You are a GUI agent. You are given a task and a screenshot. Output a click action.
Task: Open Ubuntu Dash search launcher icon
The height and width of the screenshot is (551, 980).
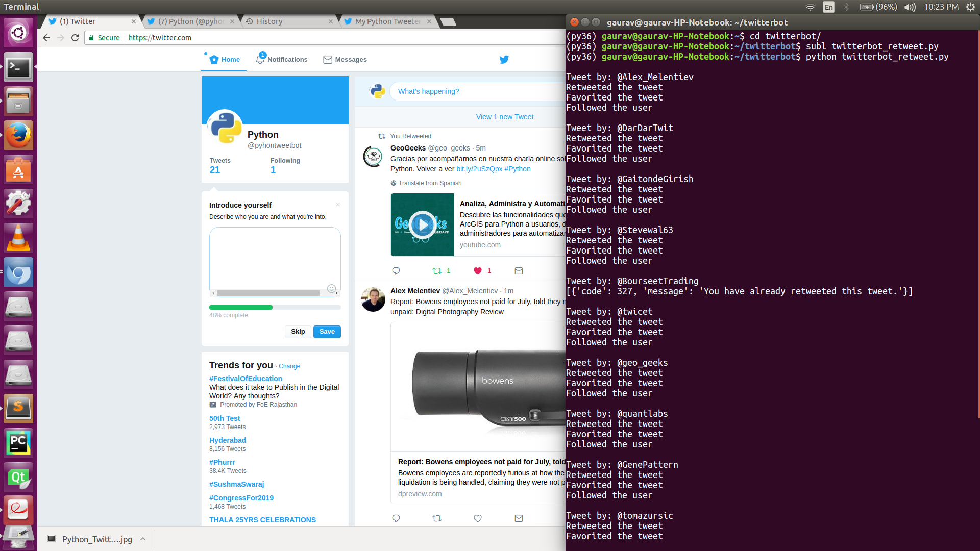pos(18,33)
